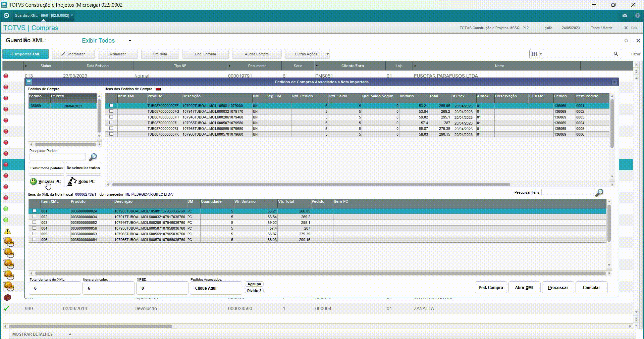Click the TOTVS home circle icon
Viewport: 644px width, 339px height.
tap(6, 15)
